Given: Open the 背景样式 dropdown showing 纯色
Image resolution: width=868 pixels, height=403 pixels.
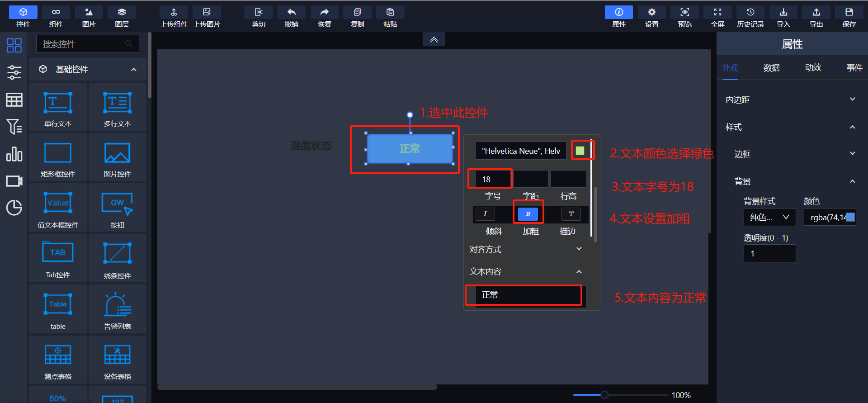Looking at the screenshot, I should click(770, 217).
